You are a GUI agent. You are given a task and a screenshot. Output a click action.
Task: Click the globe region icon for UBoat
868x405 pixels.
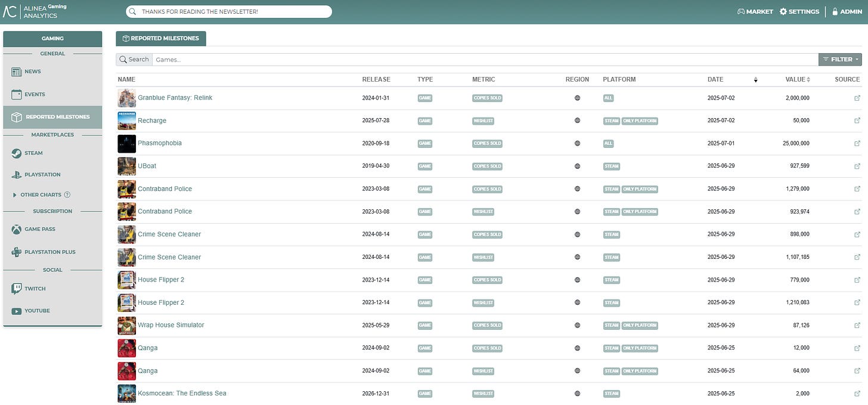(x=577, y=166)
